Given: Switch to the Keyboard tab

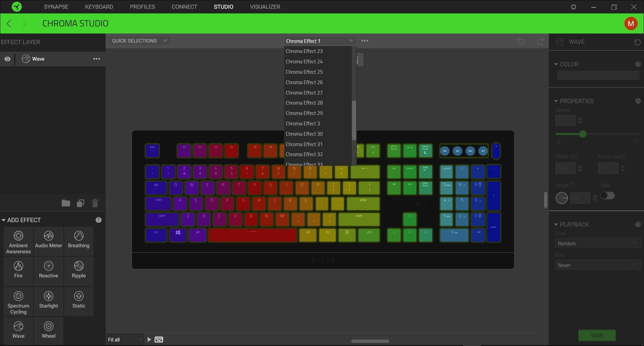Looking at the screenshot, I should [99, 7].
